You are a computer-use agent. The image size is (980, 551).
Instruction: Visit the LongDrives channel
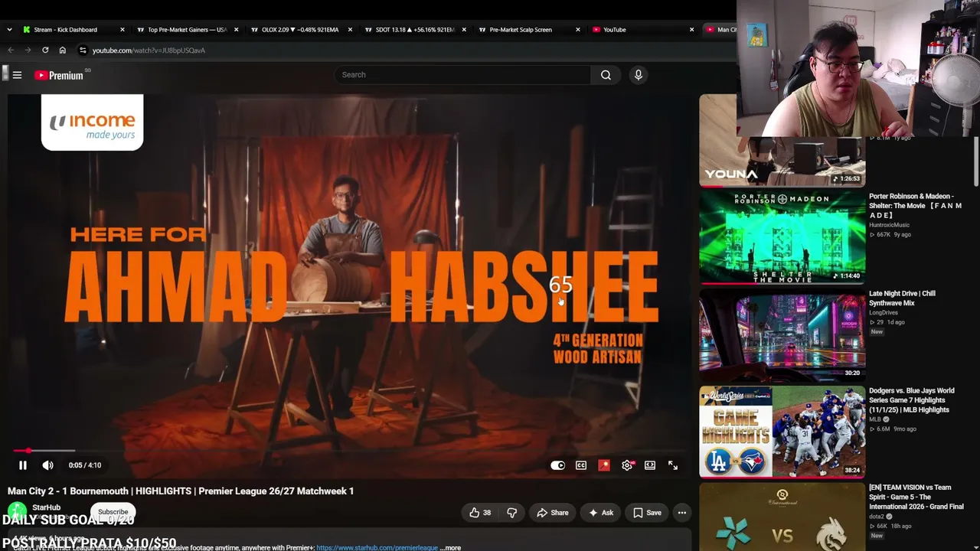tap(884, 312)
